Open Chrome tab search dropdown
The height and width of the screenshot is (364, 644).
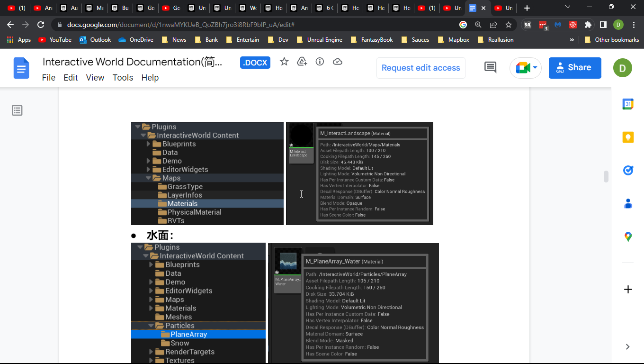point(568,8)
